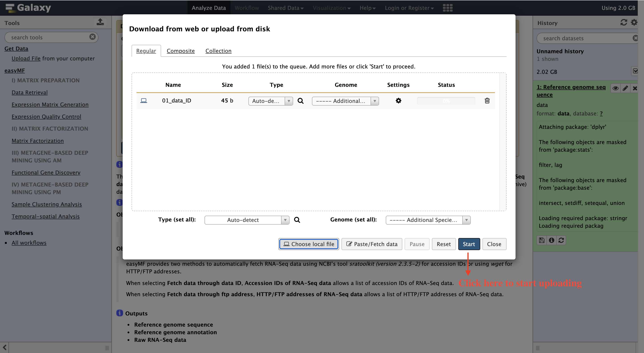Image resolution: width=644 pixels, height=353 pixels.
Task: Edit attributes of Reference genome dataset pencil icon
Action: pyautogui.click(x=625, y=88)
